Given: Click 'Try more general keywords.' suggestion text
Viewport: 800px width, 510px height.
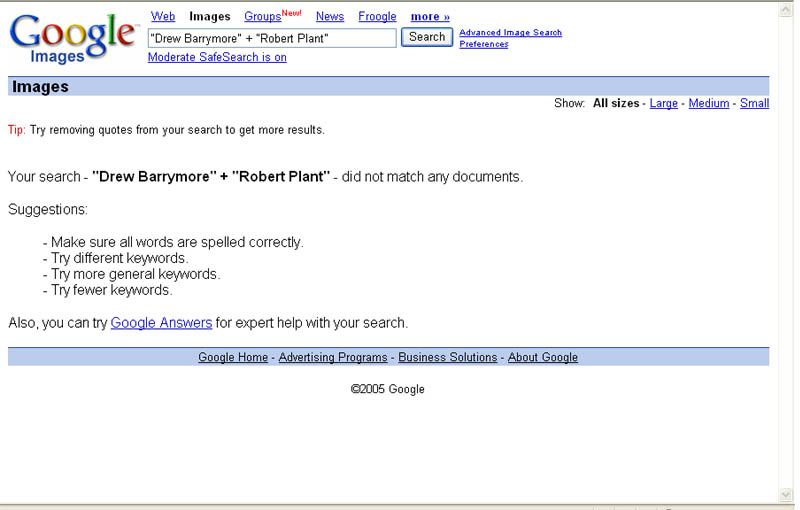Looking at the screenshot, I should [135, 274].
